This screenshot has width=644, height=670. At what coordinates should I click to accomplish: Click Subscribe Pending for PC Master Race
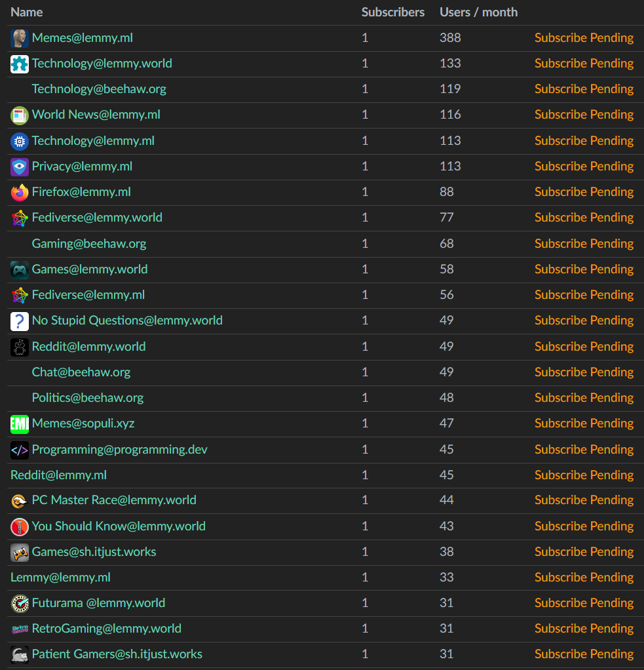click(x=584, y=500)
